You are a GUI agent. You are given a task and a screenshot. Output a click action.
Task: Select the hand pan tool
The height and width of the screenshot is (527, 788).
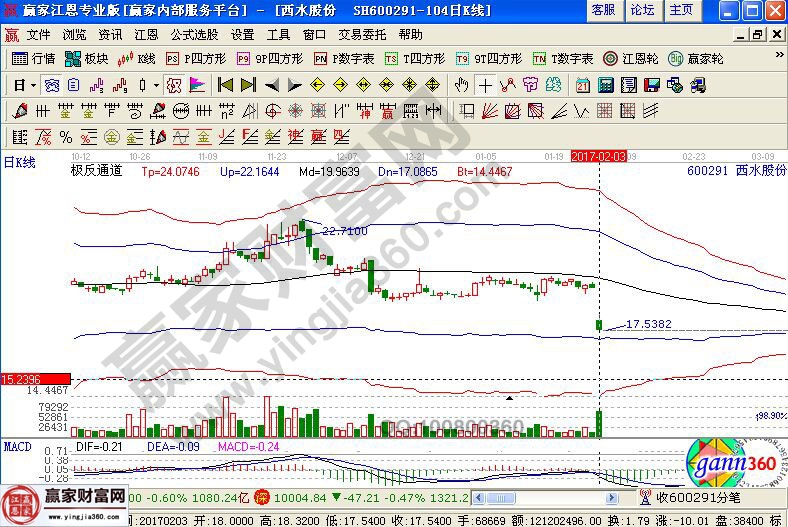pos(462,85)
